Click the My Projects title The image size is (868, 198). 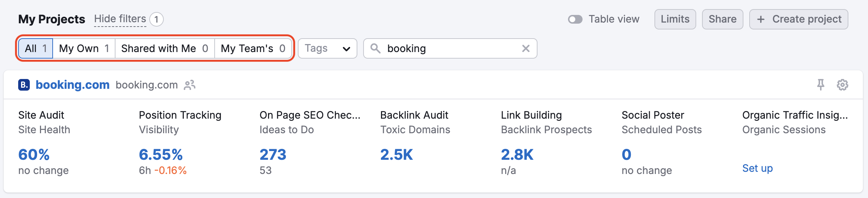pyautogui.click(x=52, y=19)
